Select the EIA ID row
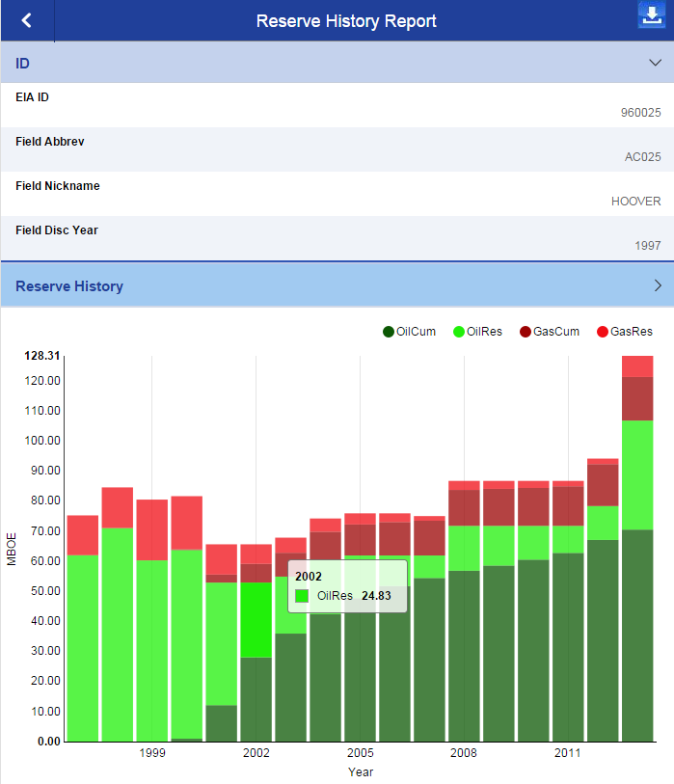Viewport: 674px width, 784px height. click(337, 104)
